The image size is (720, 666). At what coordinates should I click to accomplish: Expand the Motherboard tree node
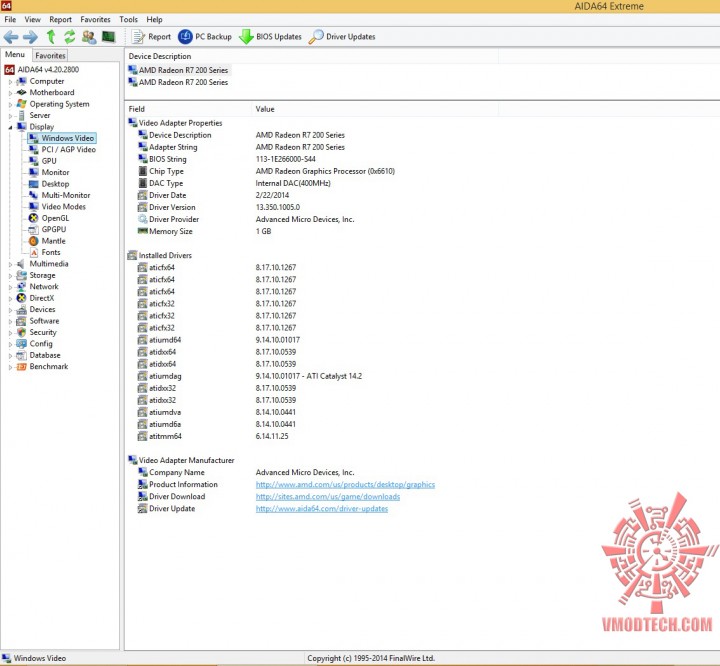[10, 93]
